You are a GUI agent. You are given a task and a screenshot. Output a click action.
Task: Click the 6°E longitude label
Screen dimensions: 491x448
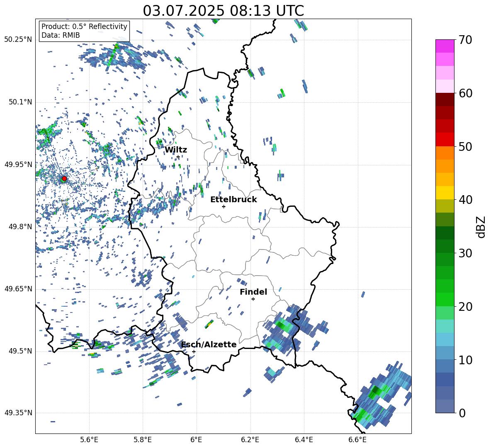coord(196,440)
